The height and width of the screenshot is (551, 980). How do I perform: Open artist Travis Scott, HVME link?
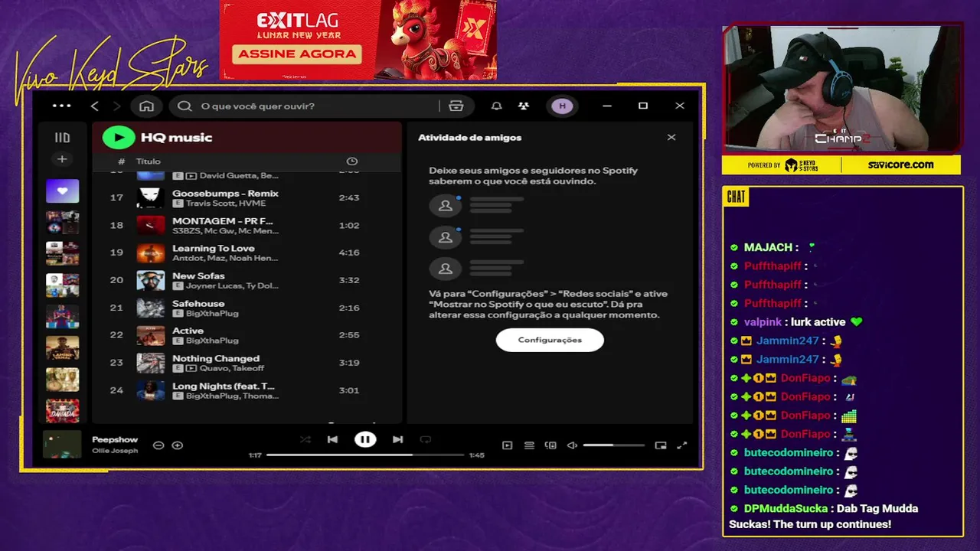coord(226,204)
